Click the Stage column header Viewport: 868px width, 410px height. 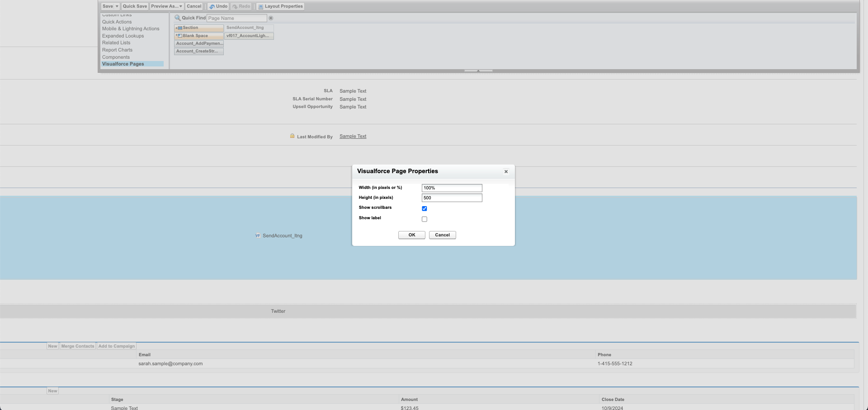(117, 400)
